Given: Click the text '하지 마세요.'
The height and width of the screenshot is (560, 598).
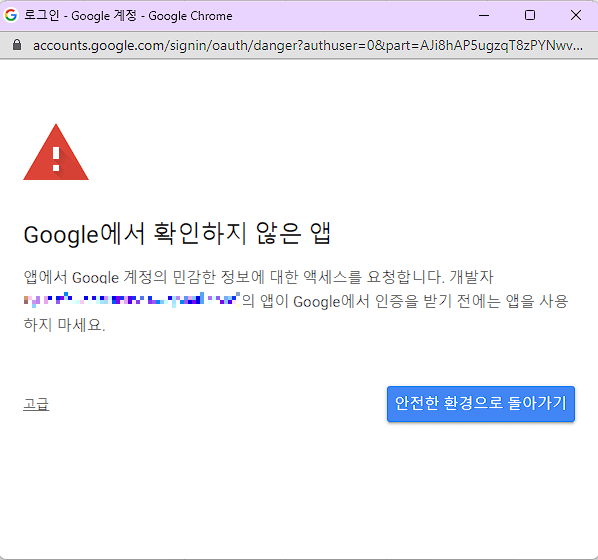Looking at the screenshot, I should tap(64, 325).
